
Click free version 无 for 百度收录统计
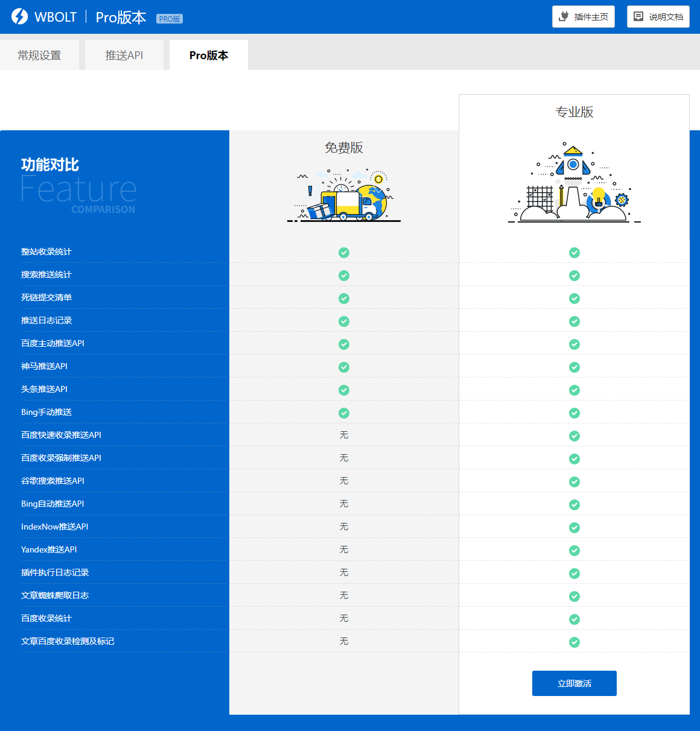tap(344, 618)
